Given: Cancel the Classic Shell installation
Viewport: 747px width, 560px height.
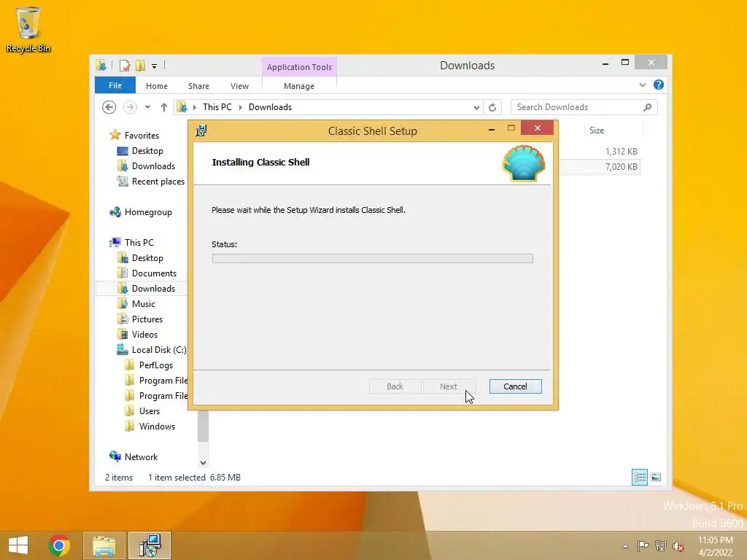Looking at the screenshot, I should (515, 386).
